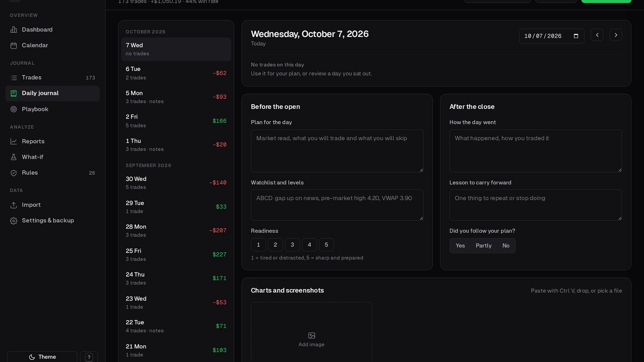
Task: Go to previous day with left chevron
Action: pyautogui.click(x=597, y=35)
